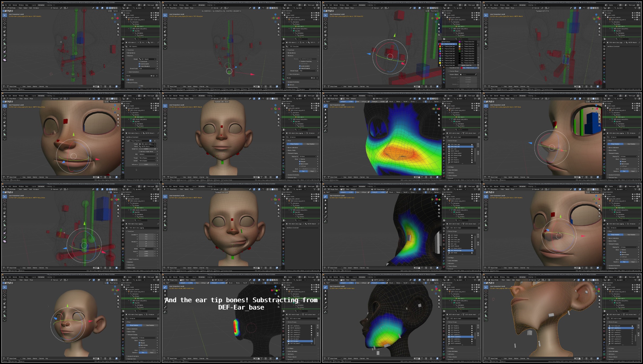
Task: Open the Object menu in the Object Mode frame
Action: (518, 280)
